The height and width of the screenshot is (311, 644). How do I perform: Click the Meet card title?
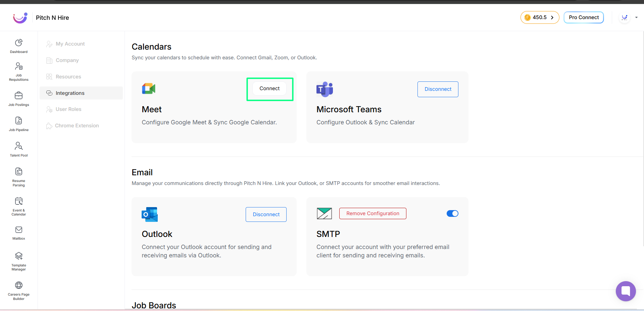pyautogui.click(x=152, y=110)
